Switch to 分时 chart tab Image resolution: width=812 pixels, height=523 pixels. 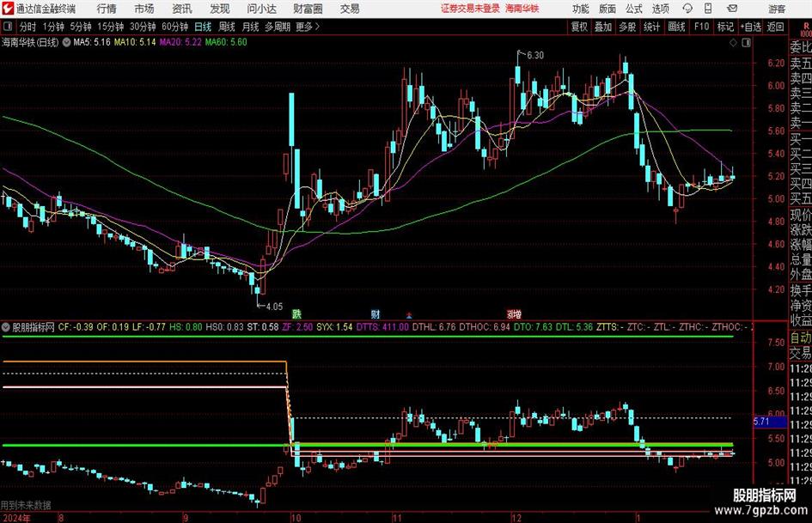(27, 27)
